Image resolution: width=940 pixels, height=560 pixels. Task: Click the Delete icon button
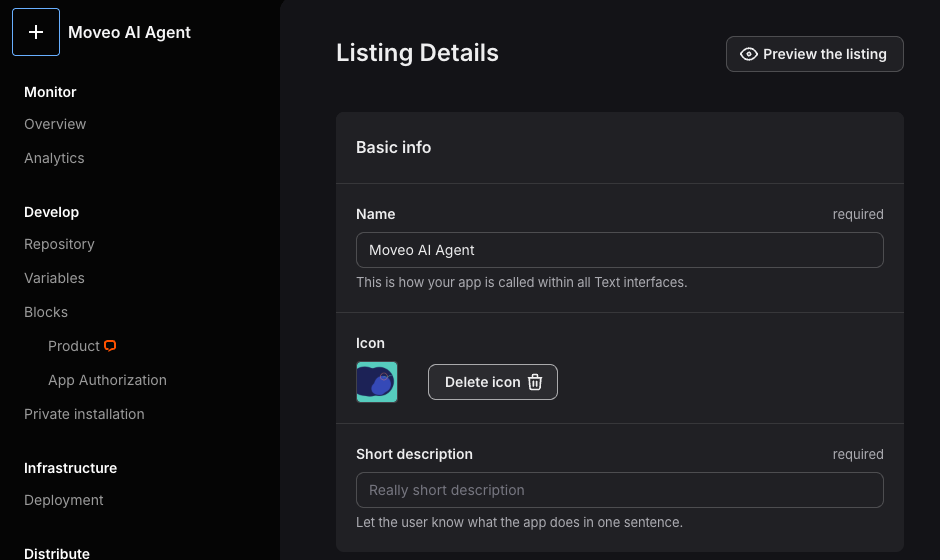tap(493, 382)
